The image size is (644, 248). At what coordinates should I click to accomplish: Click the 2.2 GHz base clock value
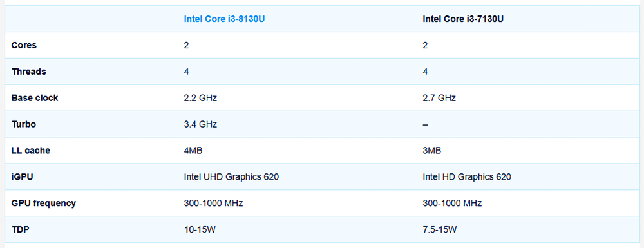point(200,98)
